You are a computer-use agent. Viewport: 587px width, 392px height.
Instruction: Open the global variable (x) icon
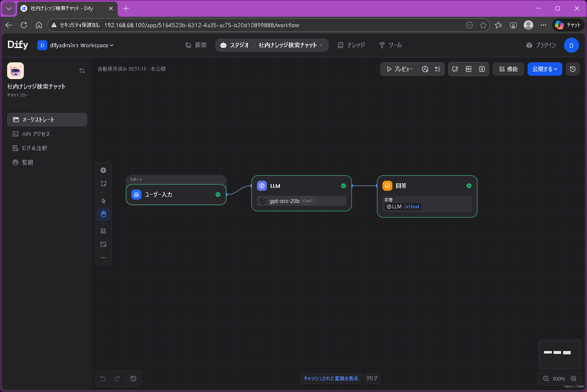pyautogui.click(x=482, y=69)
